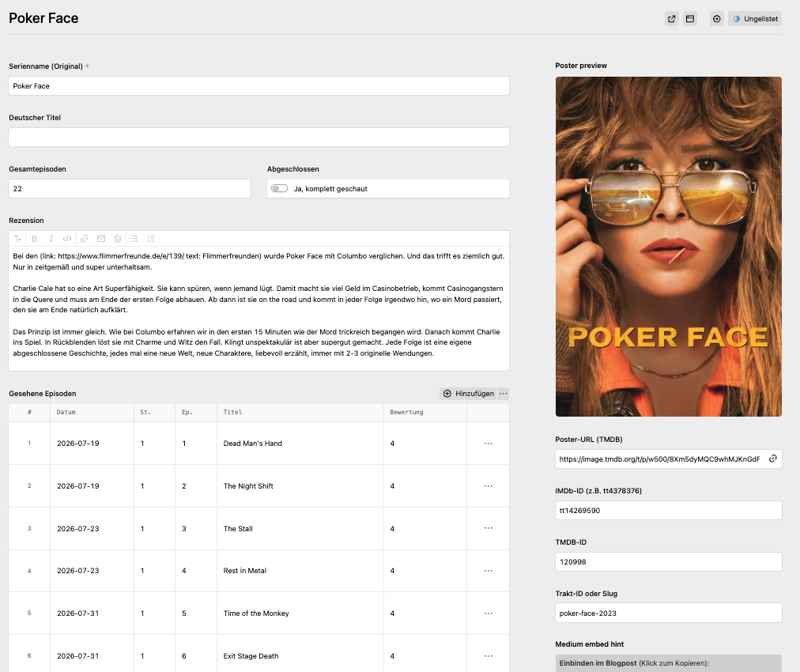Focus the empty Deutscher Titel field
800x672 pixels.
pos(258,138)
